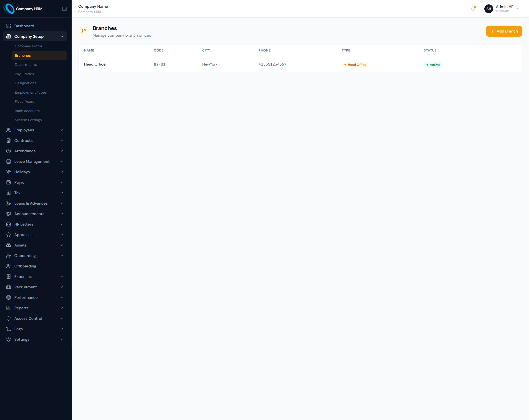Screen dimensions: 529x420
Task: Open Fiscal Years submenu item
Action: pyautogui.click(x=39, y=102)
